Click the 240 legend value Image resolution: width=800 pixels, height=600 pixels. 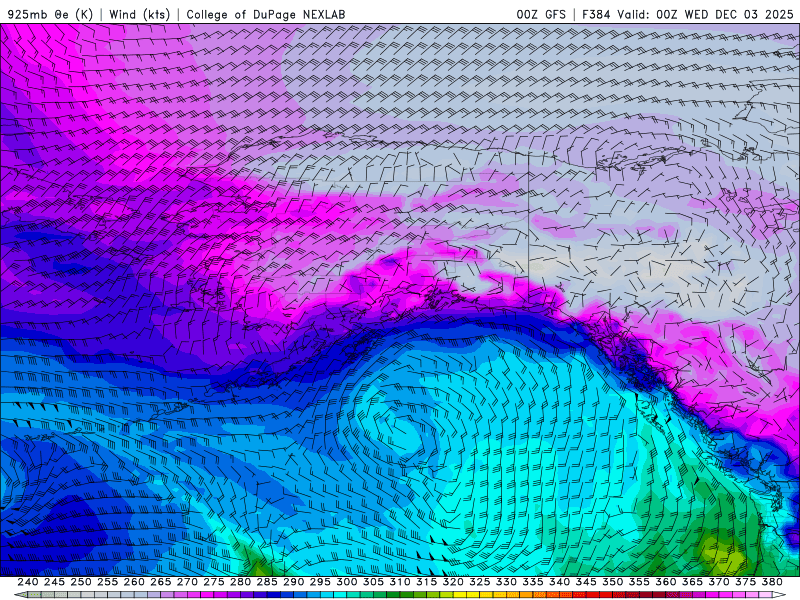[x=28, y=582]
